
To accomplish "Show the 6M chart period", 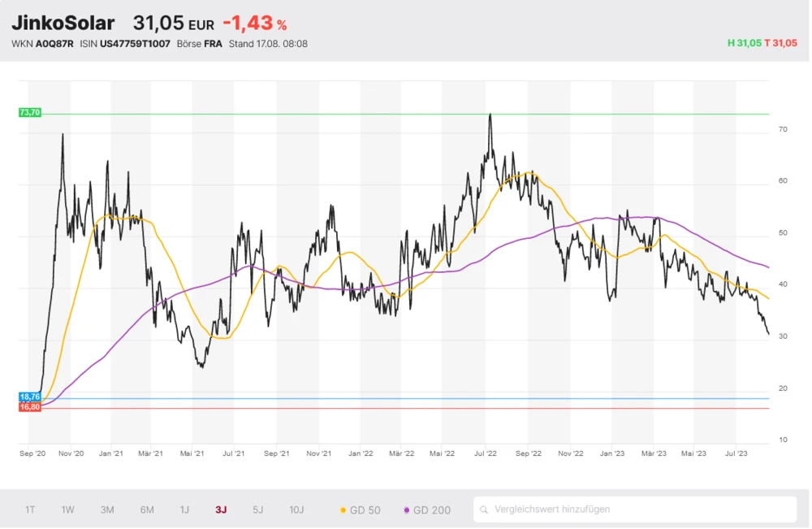I will point(147,510).
